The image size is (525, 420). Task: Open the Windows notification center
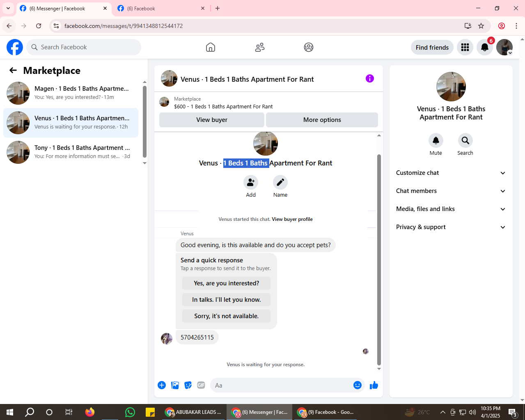pos(513,412)
